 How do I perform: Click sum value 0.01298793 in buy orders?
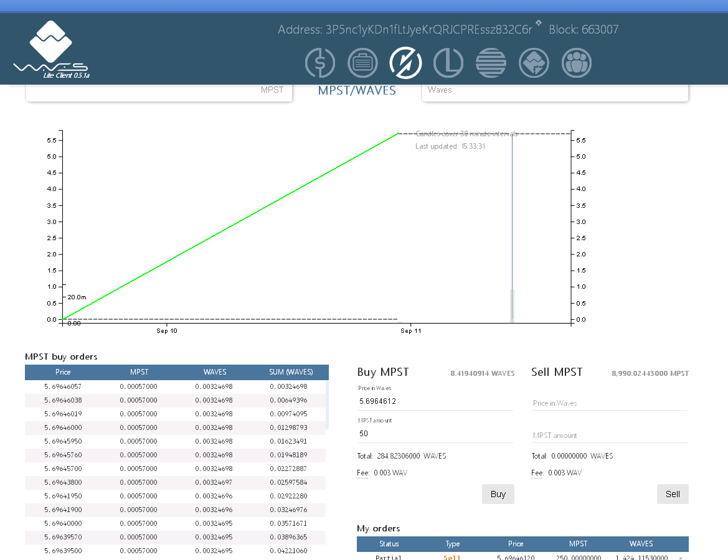click(288, 427)
